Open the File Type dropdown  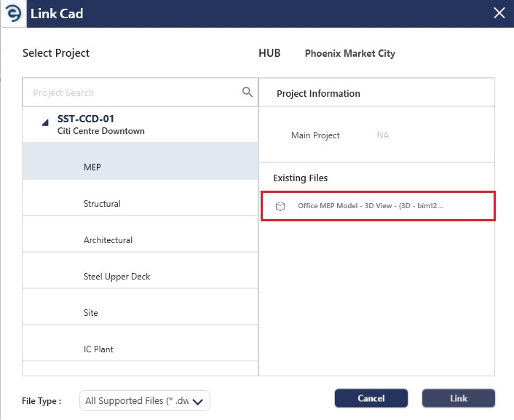click(x=145, y=400)
